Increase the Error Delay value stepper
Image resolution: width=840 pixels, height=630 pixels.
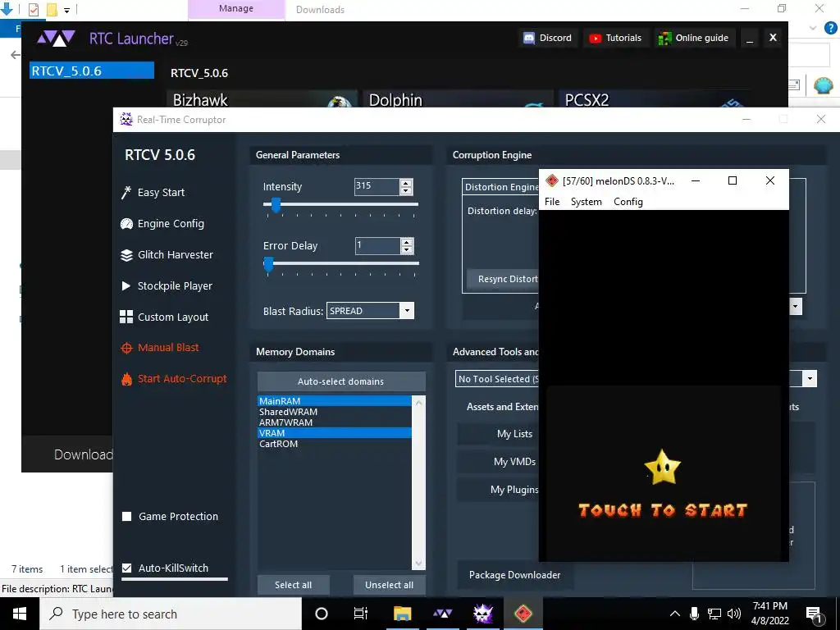[x=407, y=243]
